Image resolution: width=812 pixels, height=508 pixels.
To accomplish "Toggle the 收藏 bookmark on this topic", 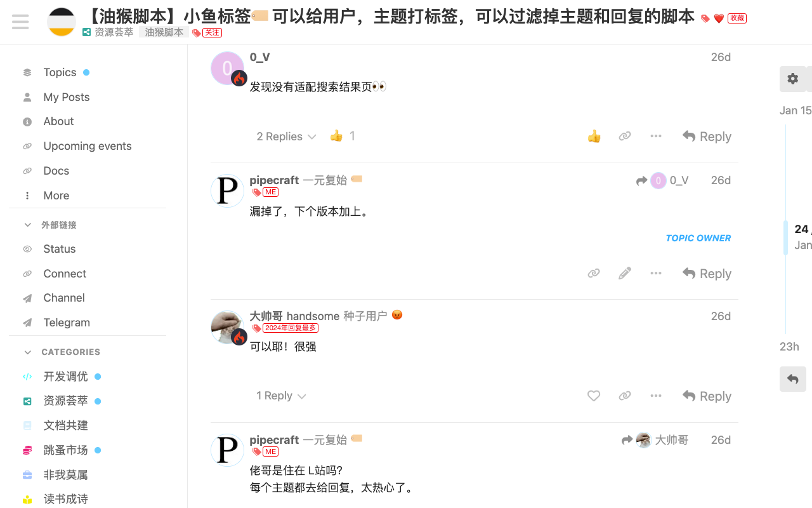I will tap(736, 18).
